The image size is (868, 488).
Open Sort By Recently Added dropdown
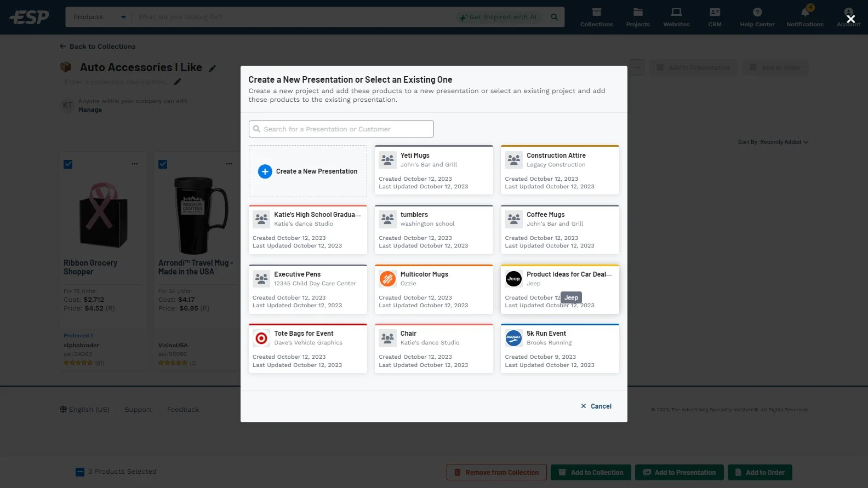tap(773, 142)
